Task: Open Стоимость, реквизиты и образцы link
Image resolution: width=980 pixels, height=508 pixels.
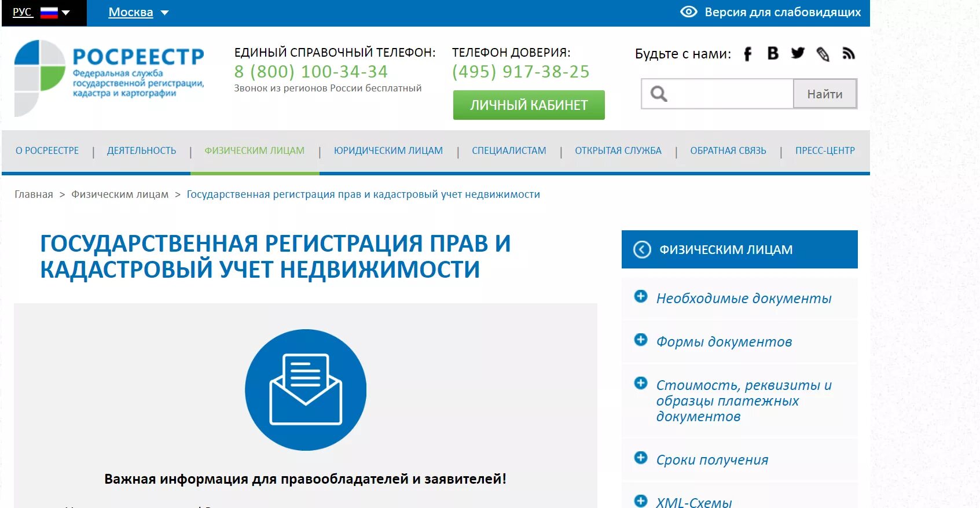Action: click(744, 401)
